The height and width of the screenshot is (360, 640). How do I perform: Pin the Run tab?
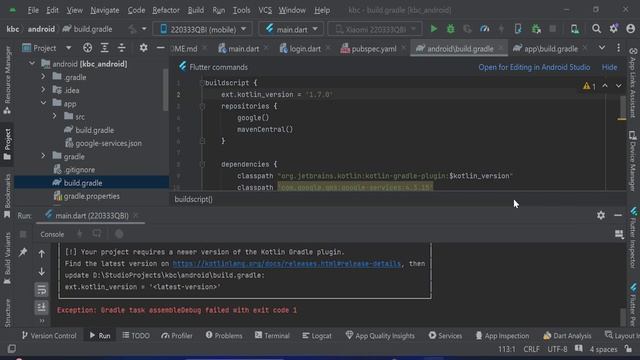pyautogui.click(x=23, y=252)
